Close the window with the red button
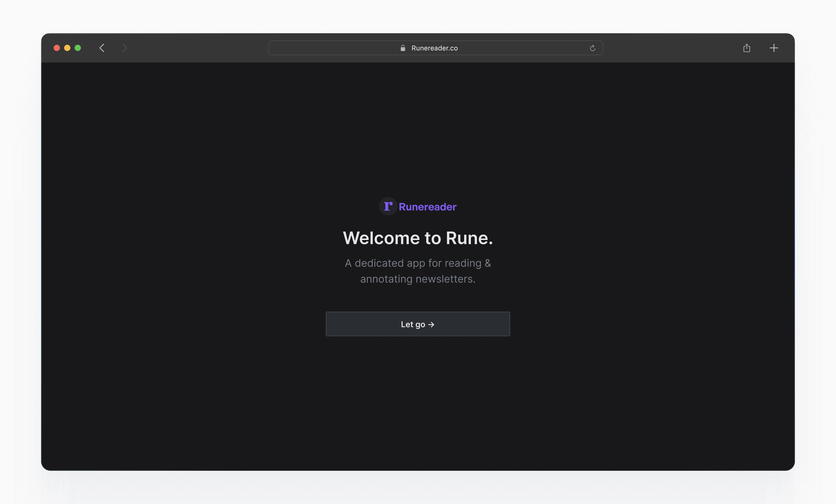Screen dimensions: 836x504 57,48
